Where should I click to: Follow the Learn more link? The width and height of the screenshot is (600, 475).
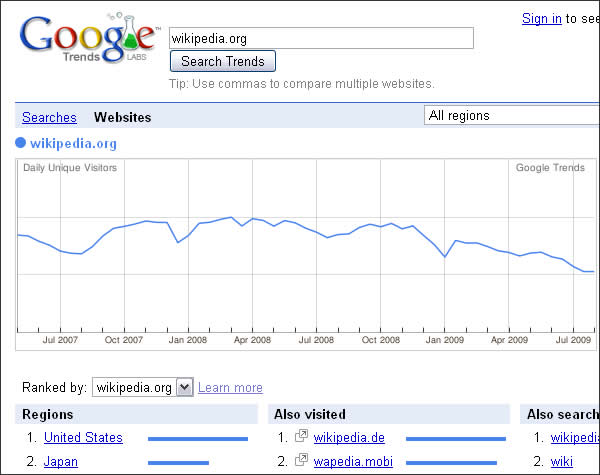tap(230, 388)
